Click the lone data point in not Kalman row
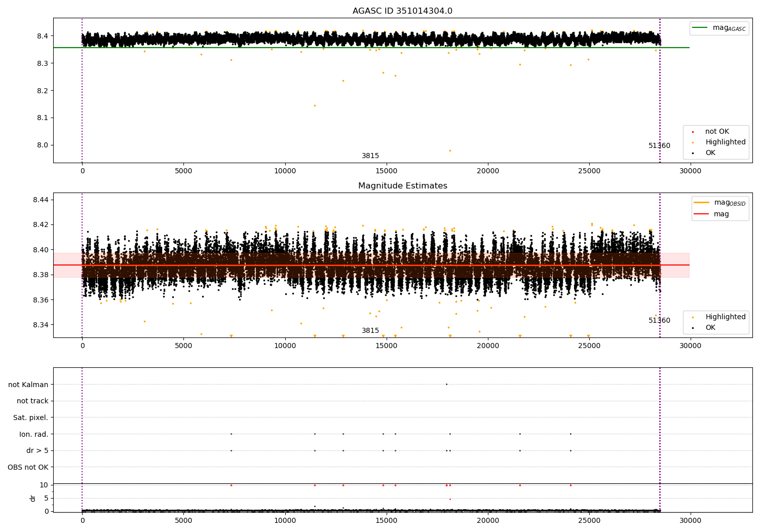 pyautogui.click(x=446, y=384)
